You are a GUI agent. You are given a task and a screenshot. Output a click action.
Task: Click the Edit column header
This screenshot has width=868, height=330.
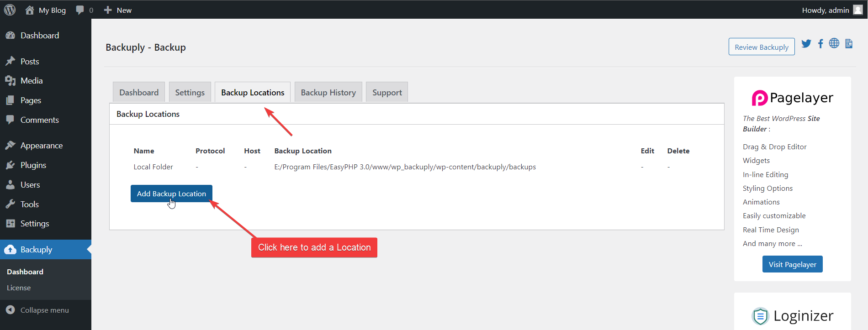647,151
